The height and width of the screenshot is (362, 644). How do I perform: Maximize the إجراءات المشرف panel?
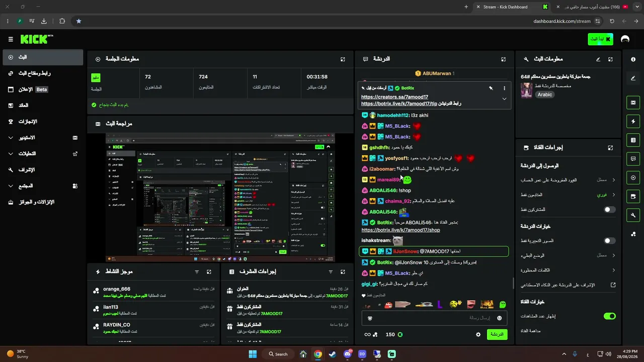click(x=343, y=272)
